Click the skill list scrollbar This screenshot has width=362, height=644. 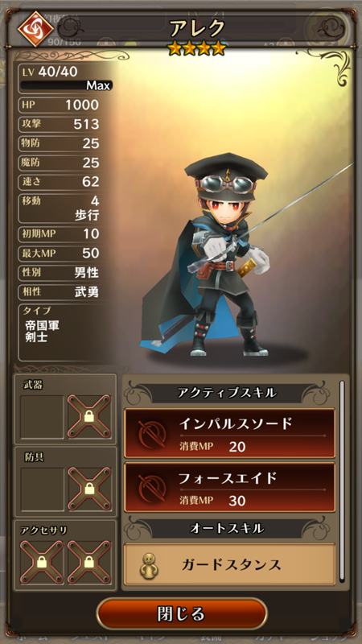tap(341, 481)
